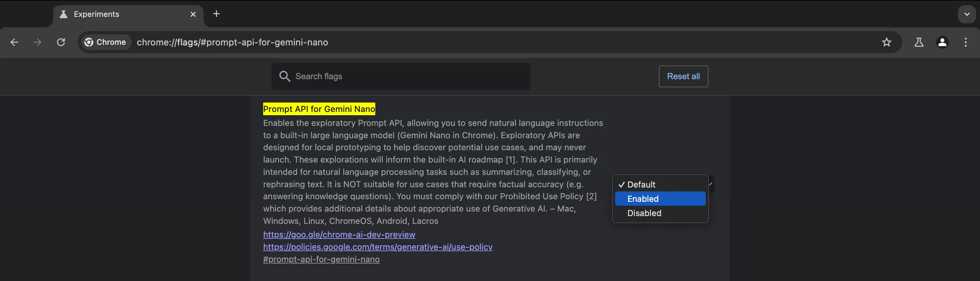Choose Default in the flag dropdown
The width and height of the screenshot is (980, 281).
pyautogui.click(x=660, y=184)
